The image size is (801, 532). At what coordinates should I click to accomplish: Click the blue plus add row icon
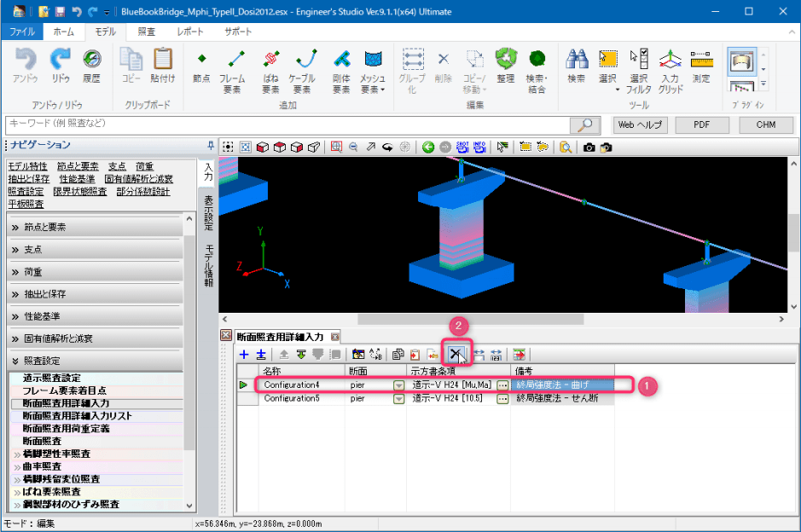point(245,354)
